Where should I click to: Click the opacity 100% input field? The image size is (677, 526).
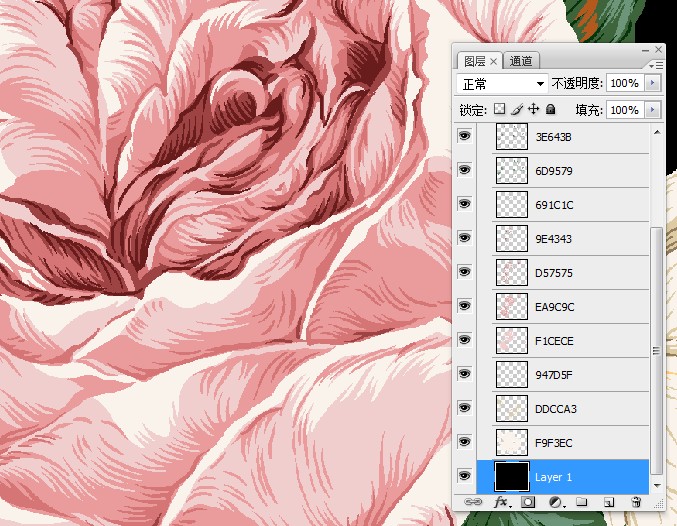625,83
